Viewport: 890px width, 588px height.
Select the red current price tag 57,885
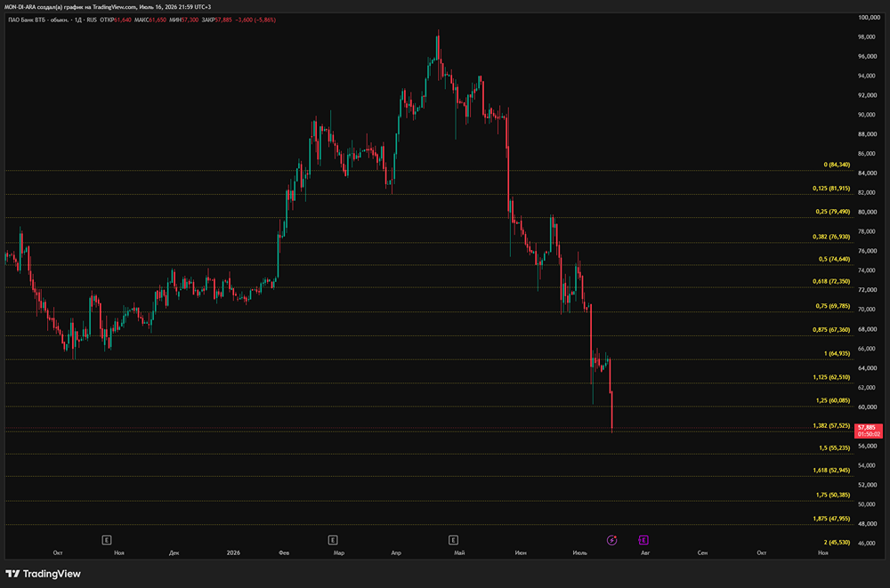[869, 431]
